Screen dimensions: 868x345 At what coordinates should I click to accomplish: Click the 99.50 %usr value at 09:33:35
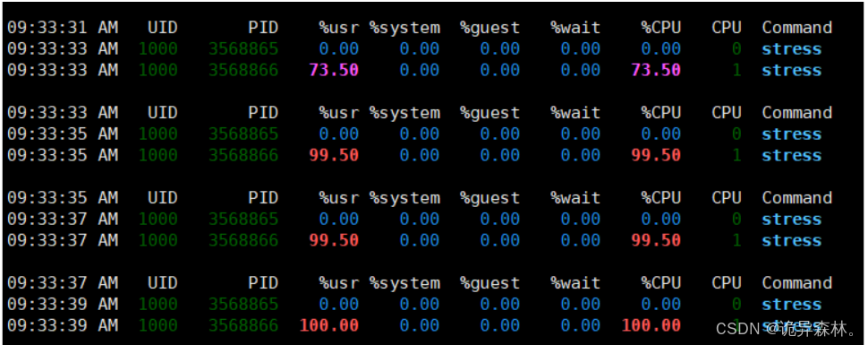coord(333,155)
